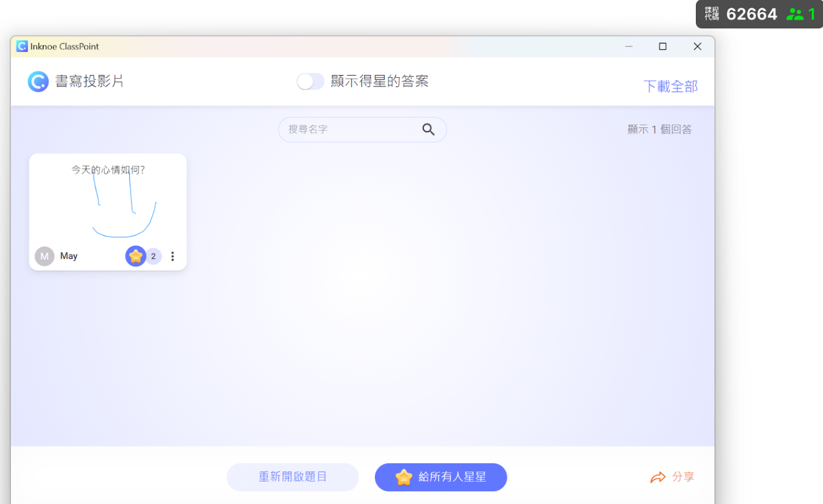Click the star icon inside 給所有人星星 button

405,477
